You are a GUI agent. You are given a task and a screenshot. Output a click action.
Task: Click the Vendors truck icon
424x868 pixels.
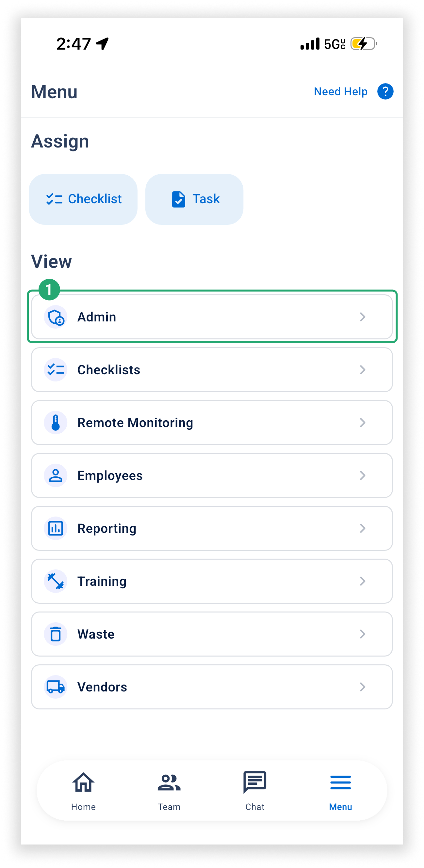click(56, 687)
